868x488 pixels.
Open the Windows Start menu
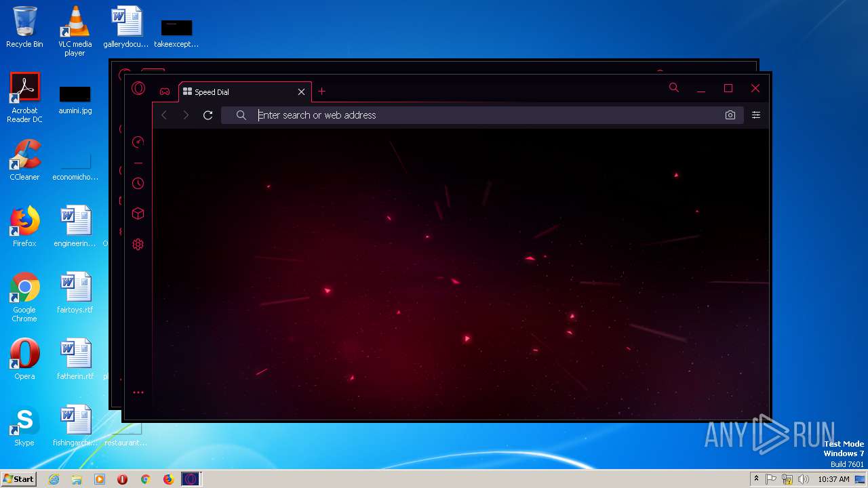[19, 479]
